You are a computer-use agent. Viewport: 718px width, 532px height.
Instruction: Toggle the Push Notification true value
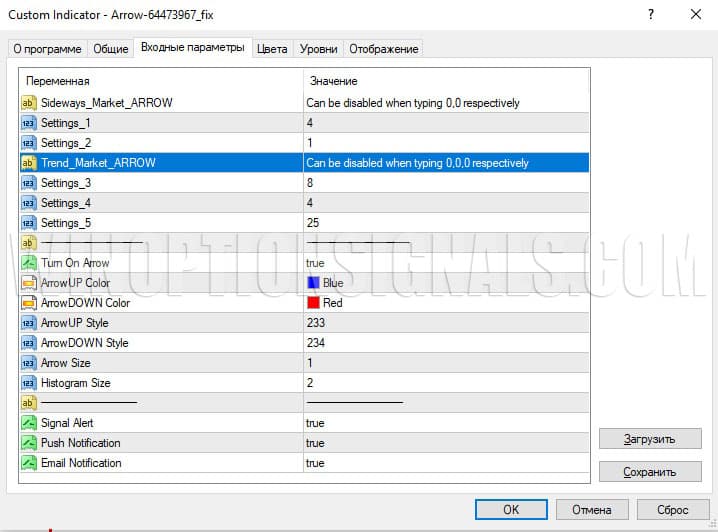click(445, 443)
